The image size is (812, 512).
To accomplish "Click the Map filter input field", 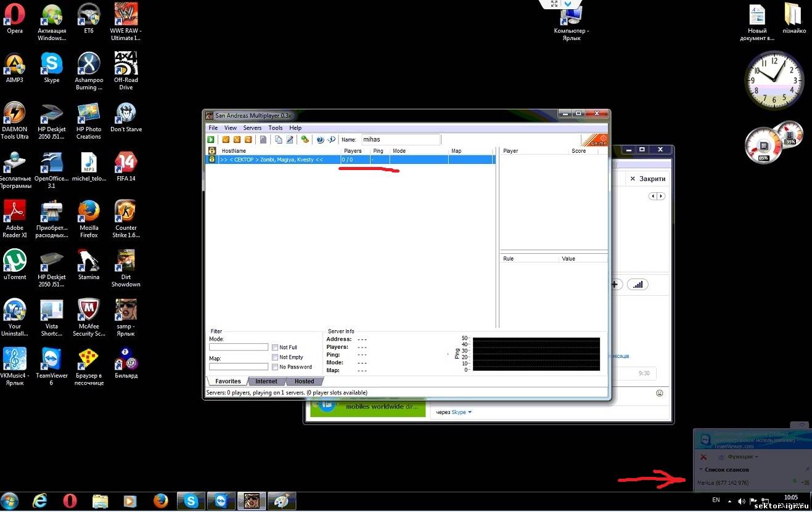I will point(239,367).
